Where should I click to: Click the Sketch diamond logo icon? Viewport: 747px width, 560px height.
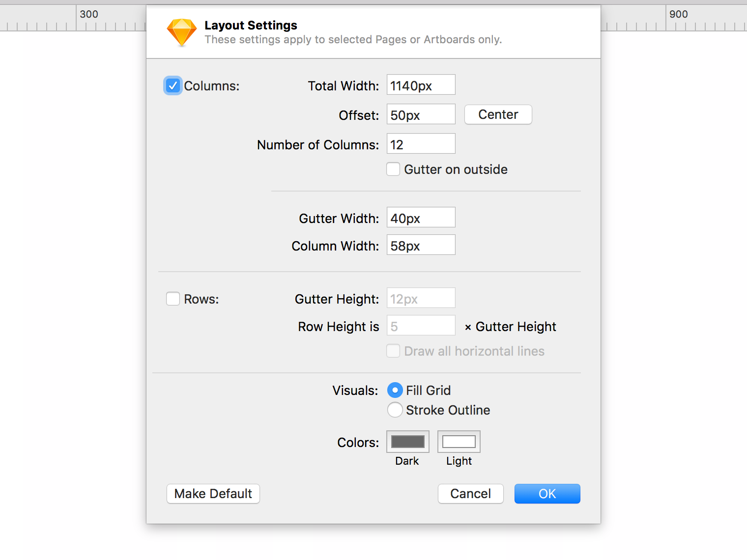click(181, 32)
